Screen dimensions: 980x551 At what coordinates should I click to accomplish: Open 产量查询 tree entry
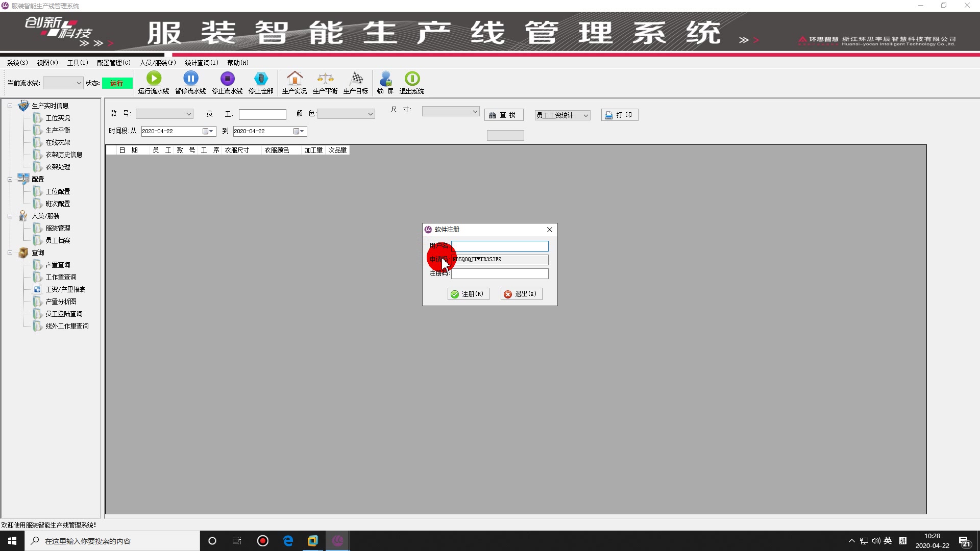58,265
